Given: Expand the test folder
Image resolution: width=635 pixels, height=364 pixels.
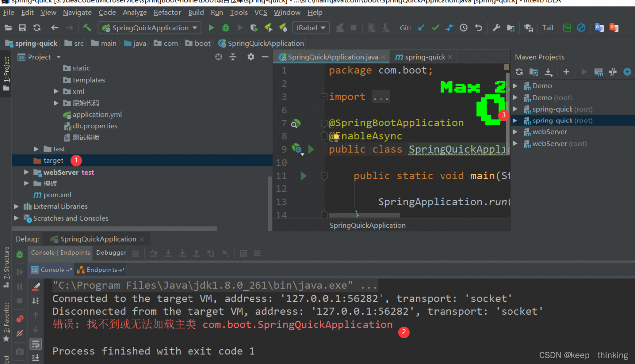Looking at the screenshot, I should (x=36, y=149).
